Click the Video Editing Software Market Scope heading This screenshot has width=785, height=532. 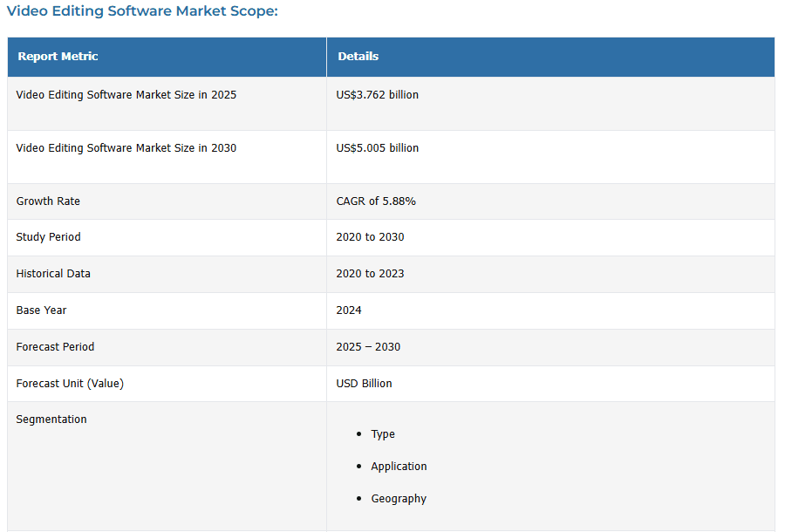(x=142, y=12)
